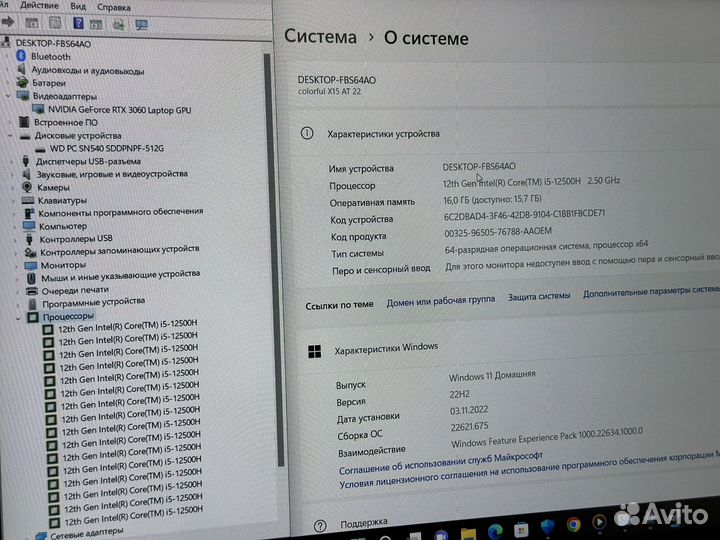The height and width of the screenshot is (540, 720).
Task: Click the forward arrow toolbar icon
Action: click(8, 22)
